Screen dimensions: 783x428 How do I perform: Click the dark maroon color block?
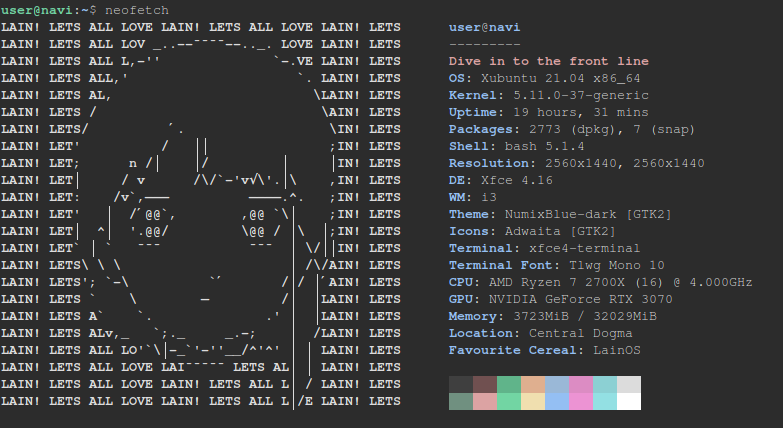click(485, 385)
